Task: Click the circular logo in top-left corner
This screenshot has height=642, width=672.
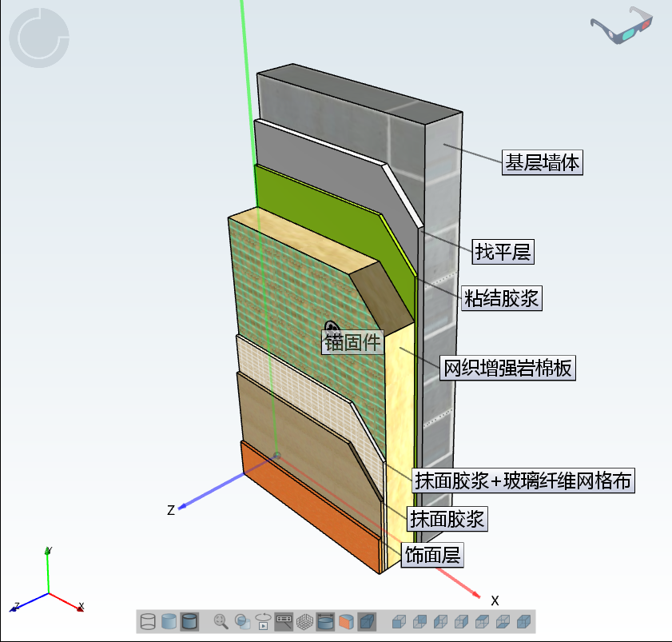Action: [38, 37]
